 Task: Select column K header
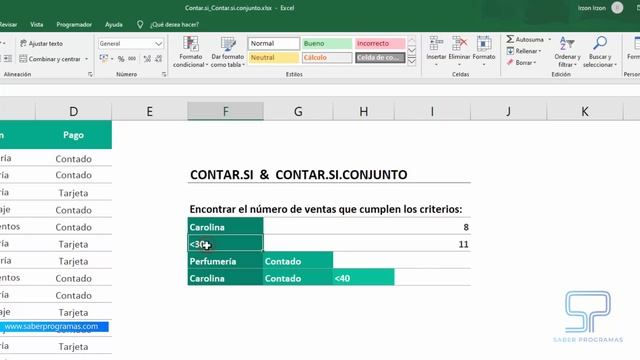[584, 111]
